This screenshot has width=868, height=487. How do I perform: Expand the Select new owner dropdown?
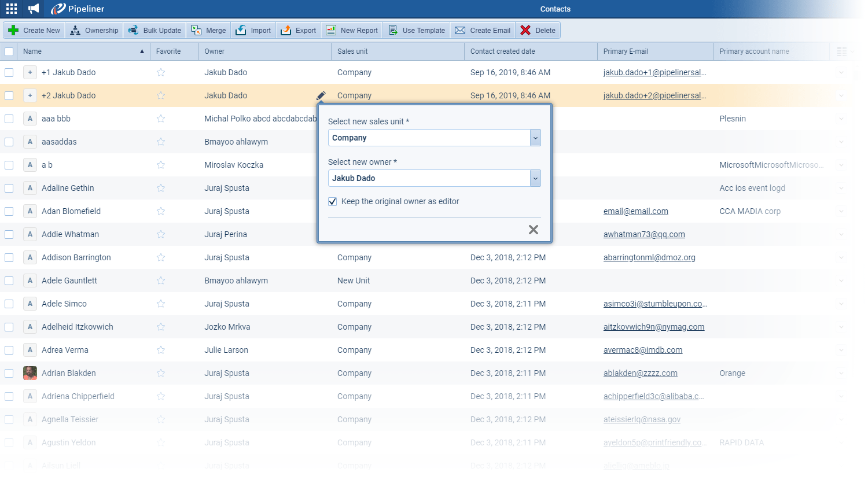click(535, 178)
